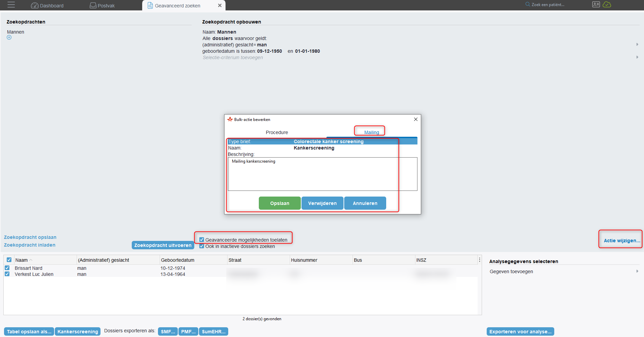The image size is (644, 337).
Task: Uncheck the Verkest Luc Julien row checkbox
Action: [7, 274]
